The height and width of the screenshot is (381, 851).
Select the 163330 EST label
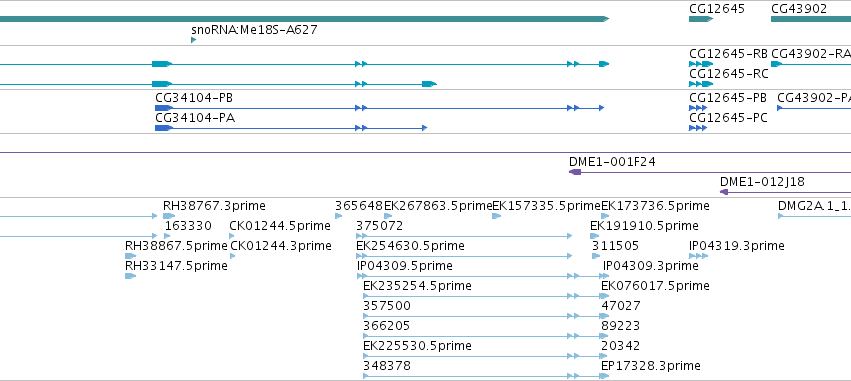(188, 226)
